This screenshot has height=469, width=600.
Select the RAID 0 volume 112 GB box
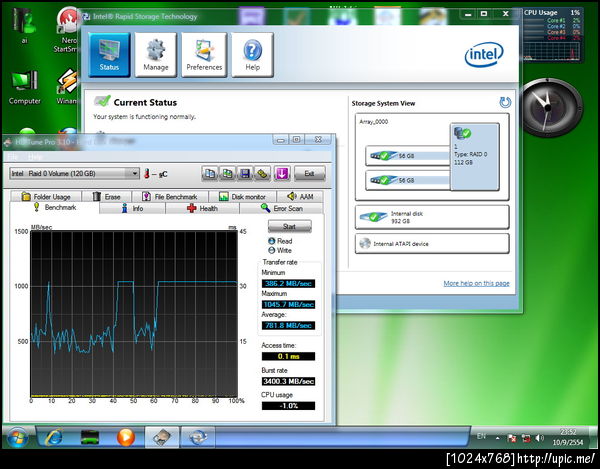[x=475, y=156]
